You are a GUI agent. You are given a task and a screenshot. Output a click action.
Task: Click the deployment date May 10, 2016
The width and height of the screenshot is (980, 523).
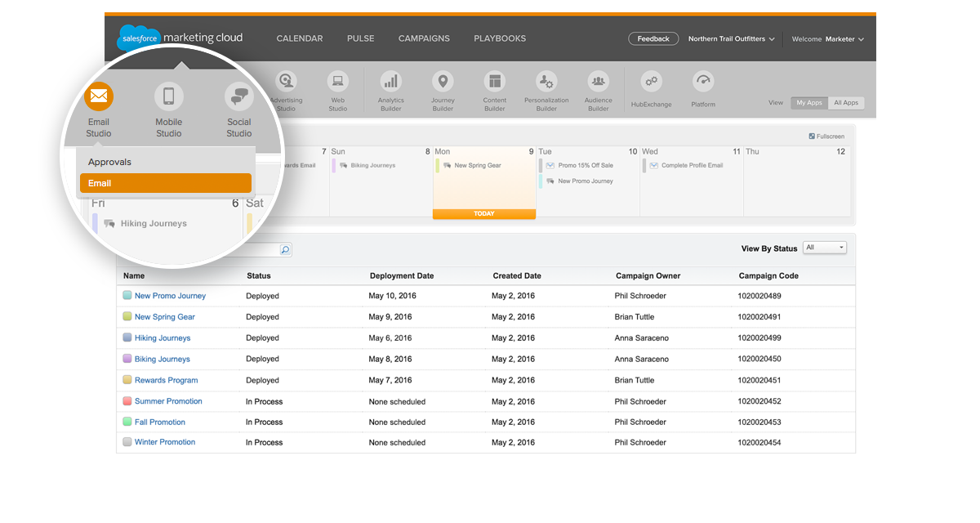390,296
